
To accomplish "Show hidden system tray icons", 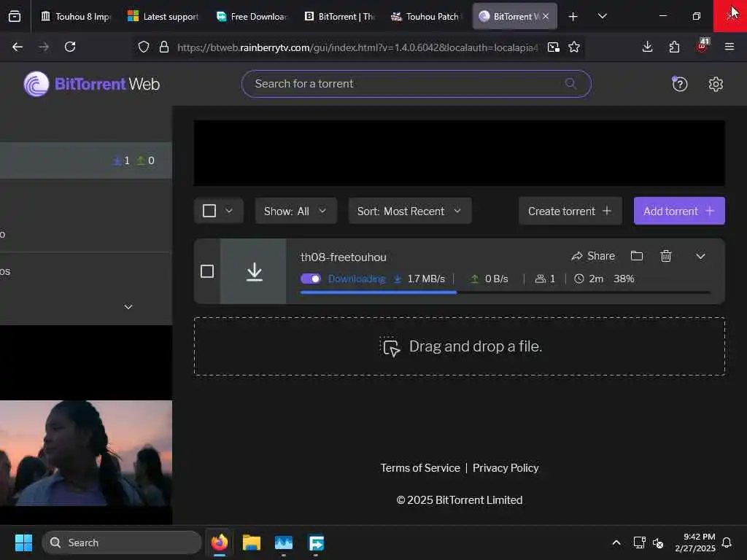I will 616,542.
